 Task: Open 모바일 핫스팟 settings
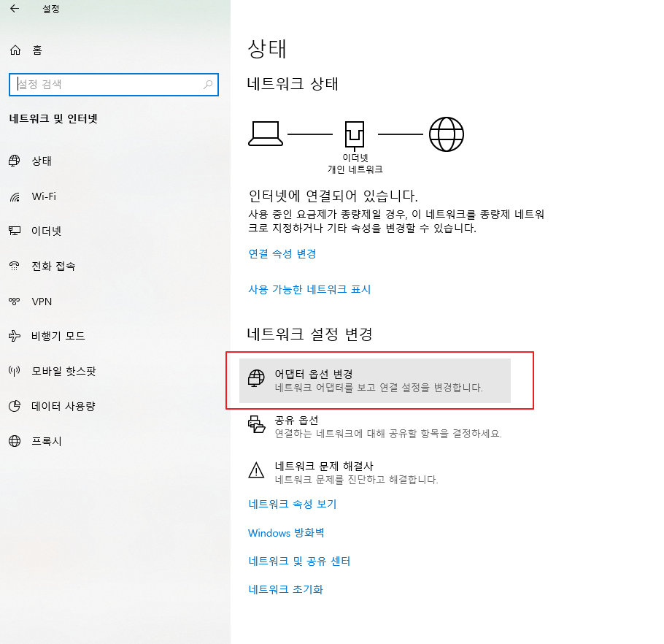64,371
